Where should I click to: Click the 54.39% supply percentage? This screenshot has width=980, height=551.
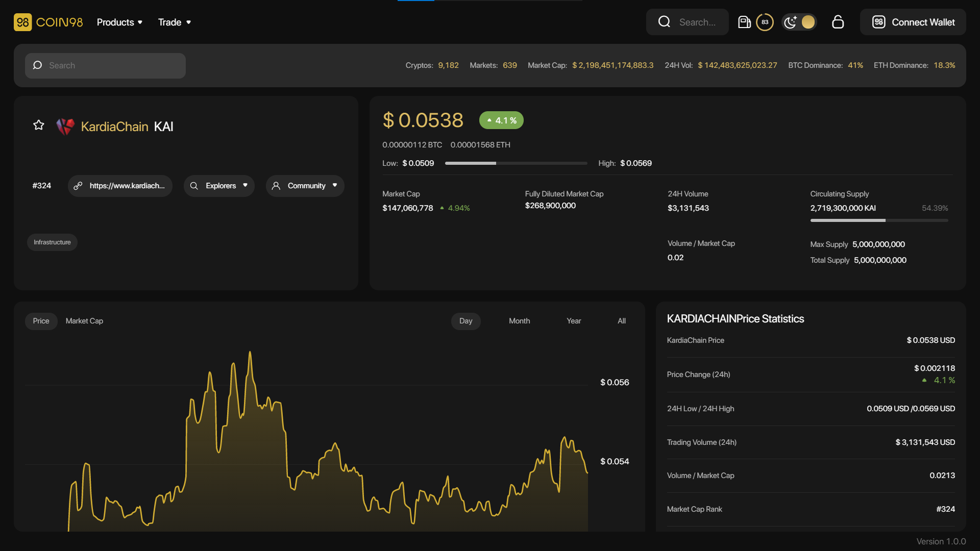coord(935,208)
